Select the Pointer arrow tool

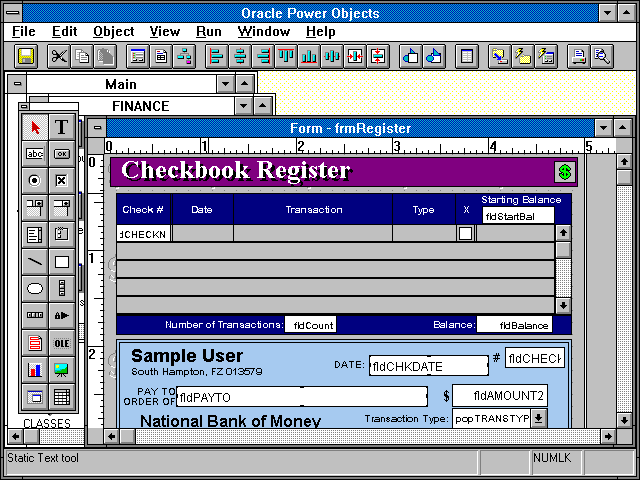tap(35, 127)
